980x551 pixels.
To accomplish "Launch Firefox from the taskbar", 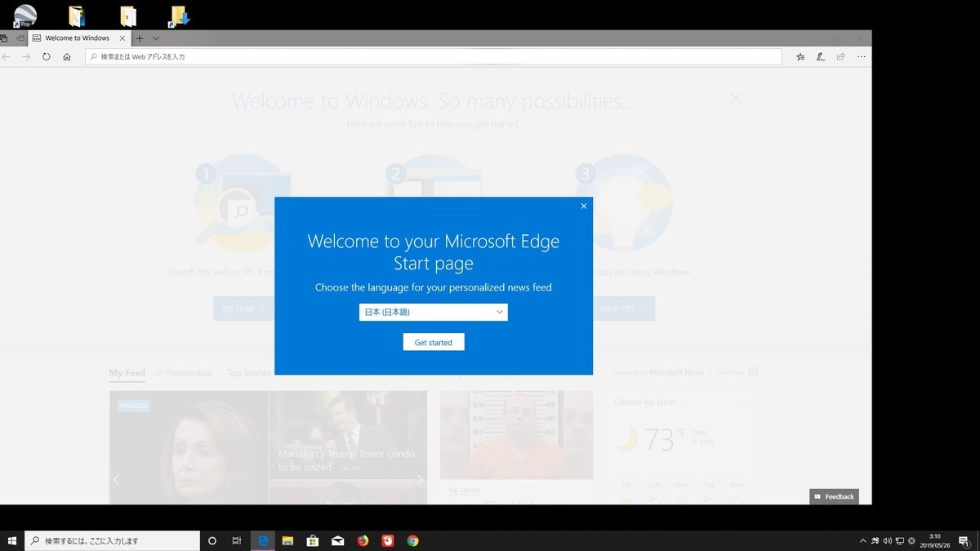I will (363, 540).
